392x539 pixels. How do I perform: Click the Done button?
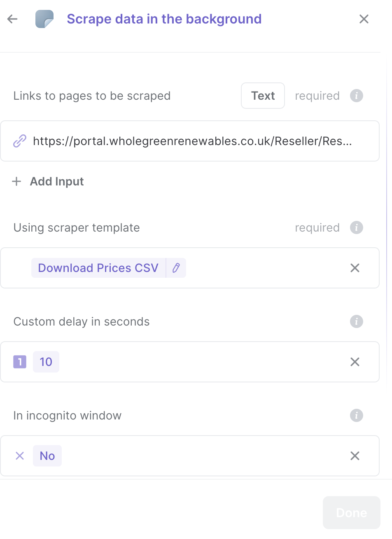tap(352, 513)
